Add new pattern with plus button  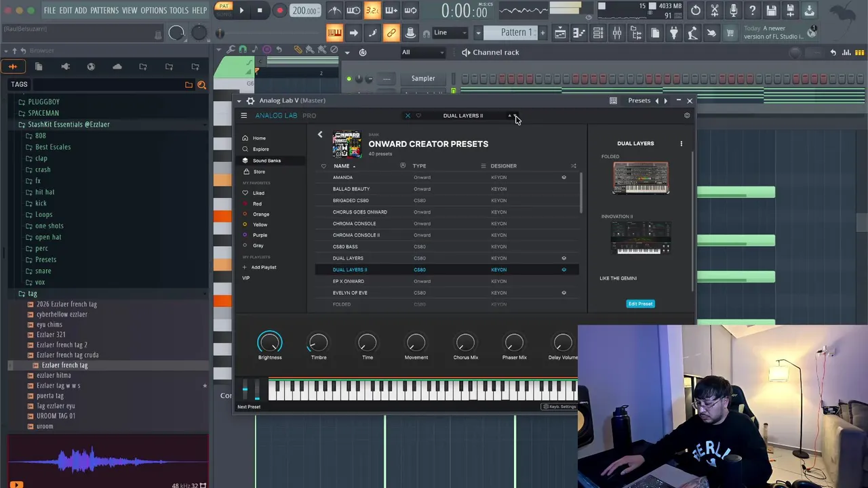click(x=542, y=33)
